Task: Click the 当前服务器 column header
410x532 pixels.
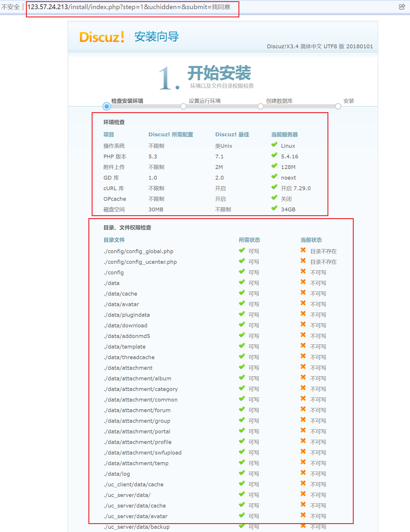Action: tap(284, 135)
